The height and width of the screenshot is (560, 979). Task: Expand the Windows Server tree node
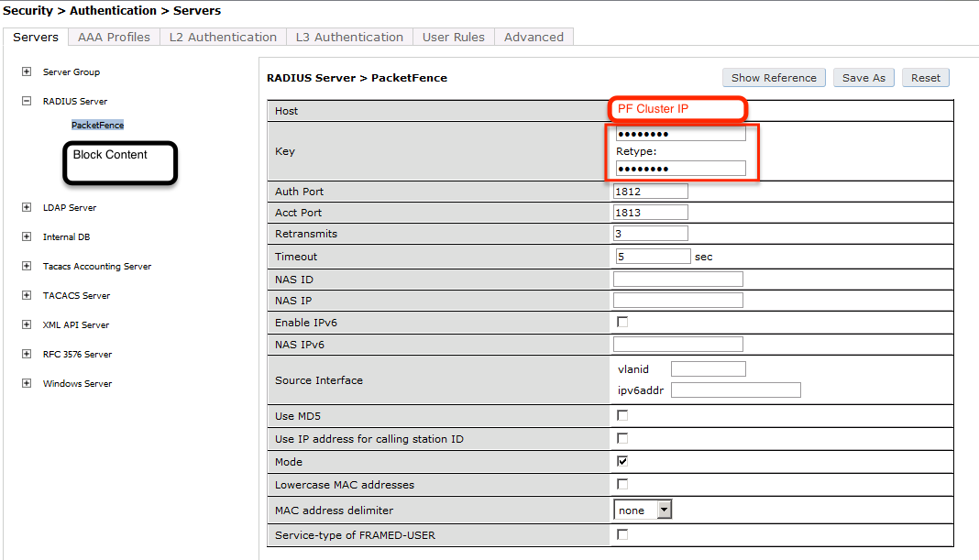coord(27,383)
